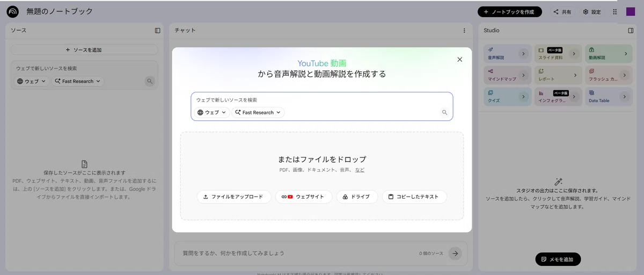The image size is (644, 275).
Task: Follow the など link under the drop text
Action: point(360,170)
